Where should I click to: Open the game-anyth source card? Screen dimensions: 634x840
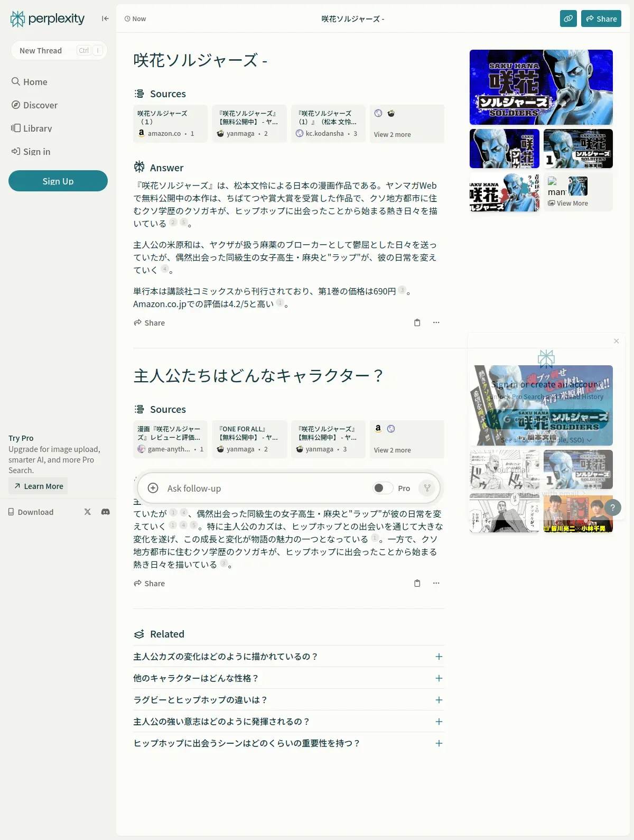[x=170, y=439]
